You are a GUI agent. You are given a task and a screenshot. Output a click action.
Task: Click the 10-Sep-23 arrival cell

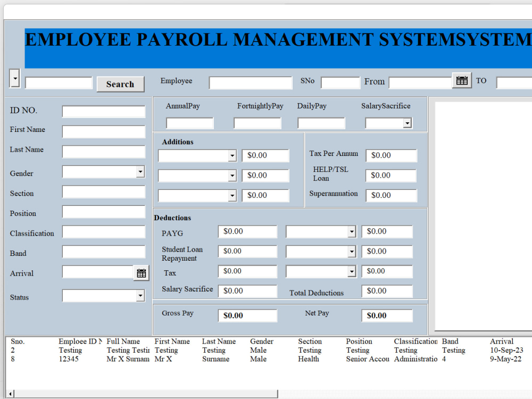point(506,350)
